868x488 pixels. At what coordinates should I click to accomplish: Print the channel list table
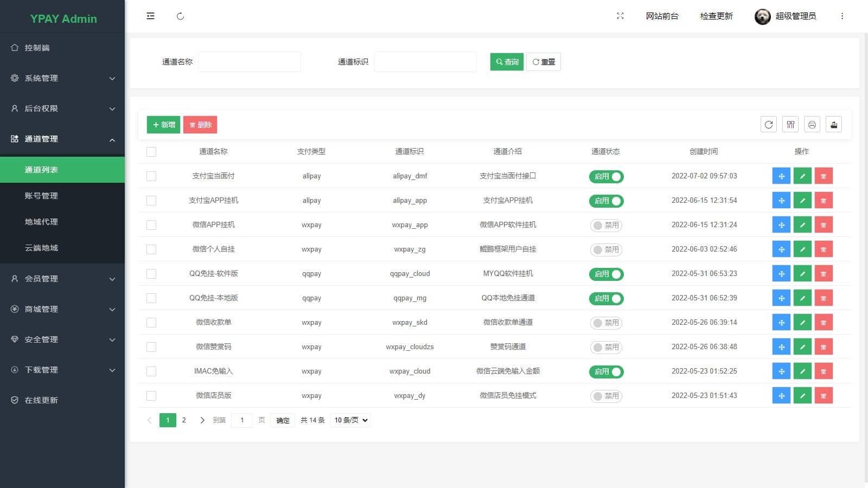point(812,124)
